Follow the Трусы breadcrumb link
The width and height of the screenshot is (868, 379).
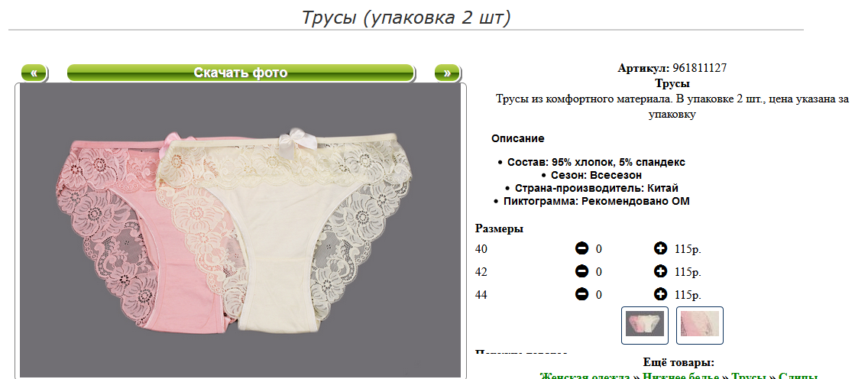pos(749,376)
